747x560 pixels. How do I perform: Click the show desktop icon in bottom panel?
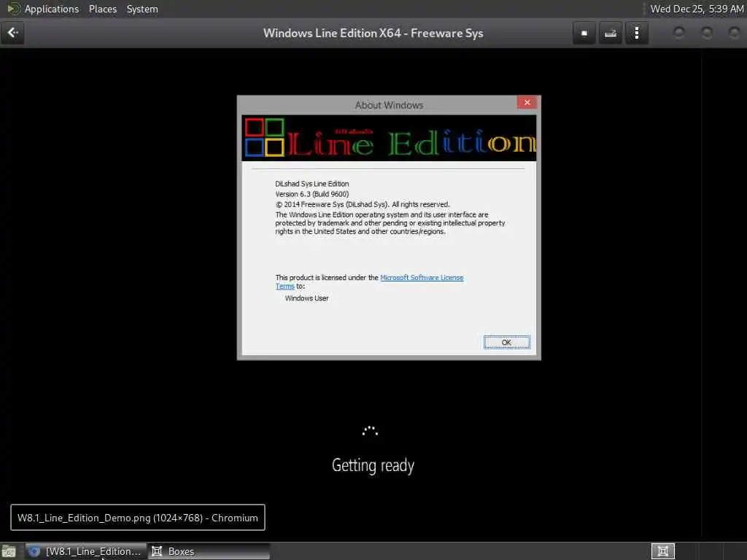9,551
